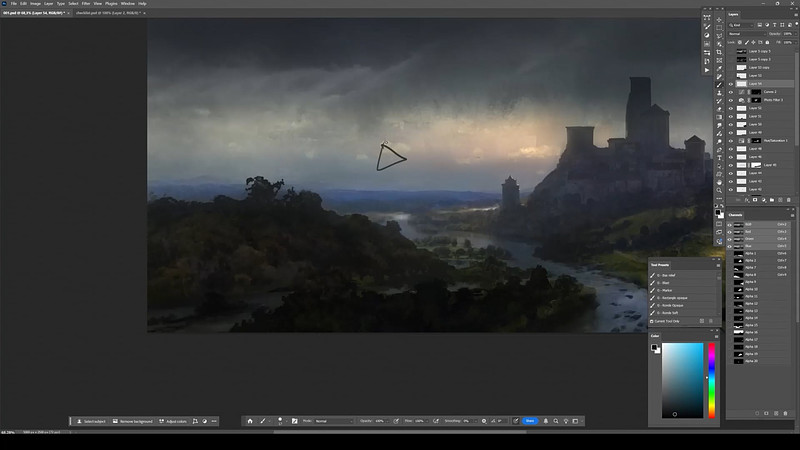The image size is (800, 450).
Task: Select the Crop tool
Action: click(719, 52)
